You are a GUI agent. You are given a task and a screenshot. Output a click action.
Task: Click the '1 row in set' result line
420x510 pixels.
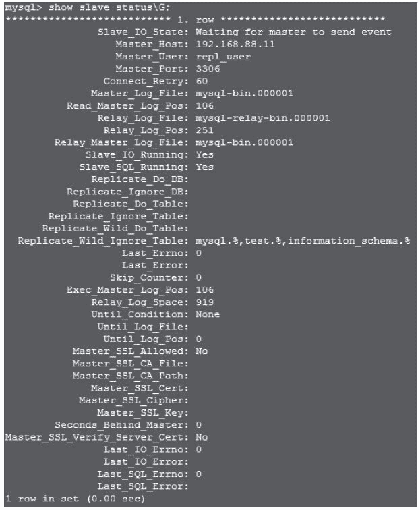74,499
